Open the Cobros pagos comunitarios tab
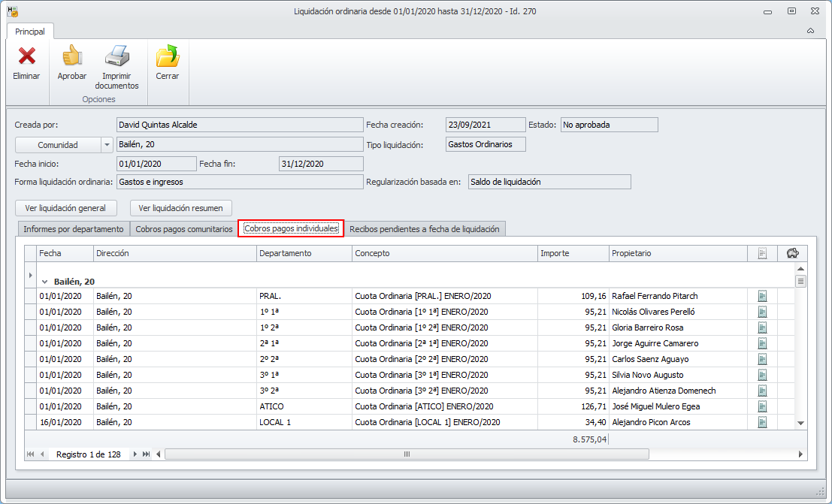Screen dimensions: 832x504 pos(183,229)
